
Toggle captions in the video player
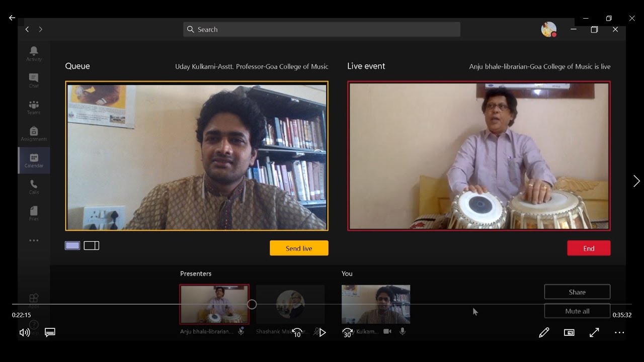(x=50, y=332)
